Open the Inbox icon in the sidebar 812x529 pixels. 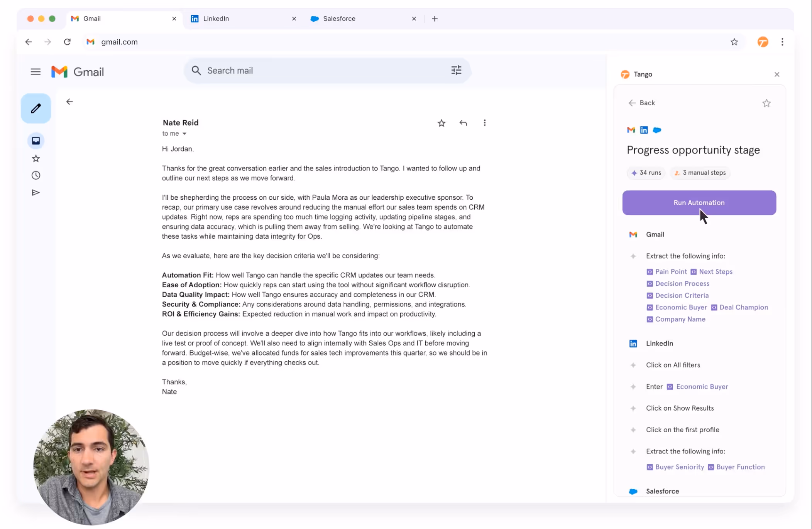pyautogui.click(x=36, y=141)
